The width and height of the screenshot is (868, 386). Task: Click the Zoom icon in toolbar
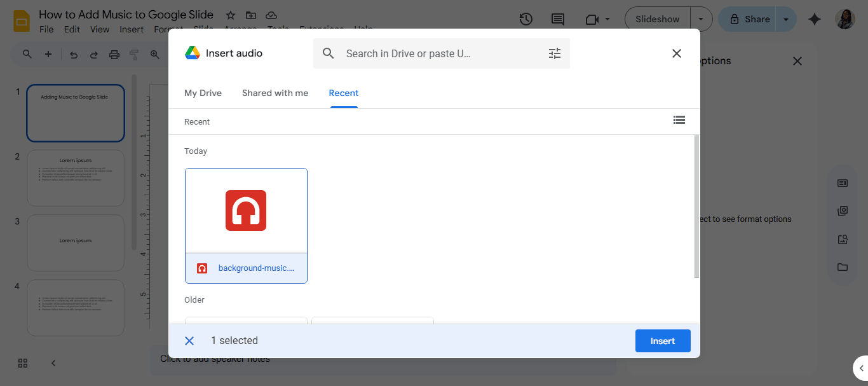coord(154,55)
